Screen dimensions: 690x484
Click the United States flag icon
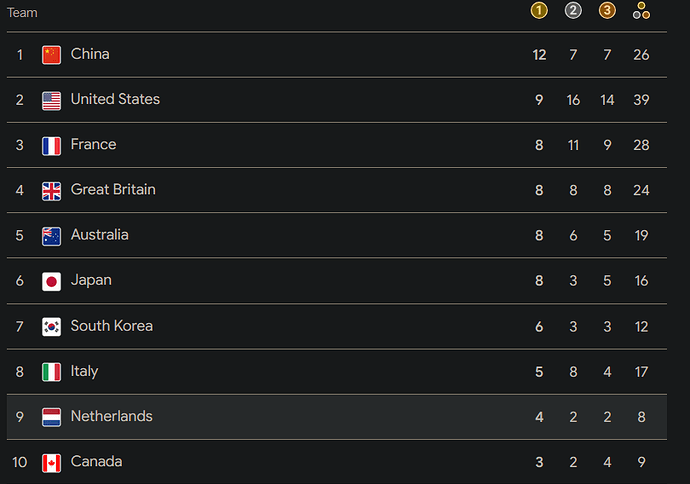click(51, 101)
